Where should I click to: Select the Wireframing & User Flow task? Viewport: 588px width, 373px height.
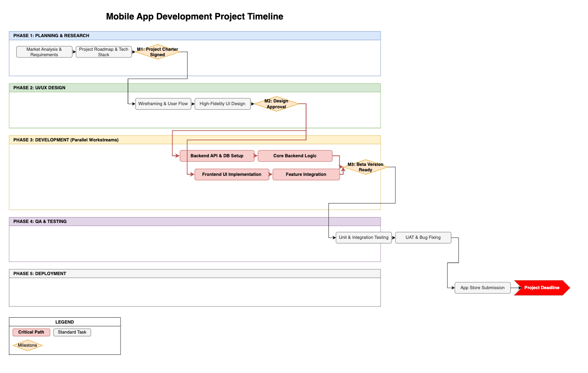(163, 104)
